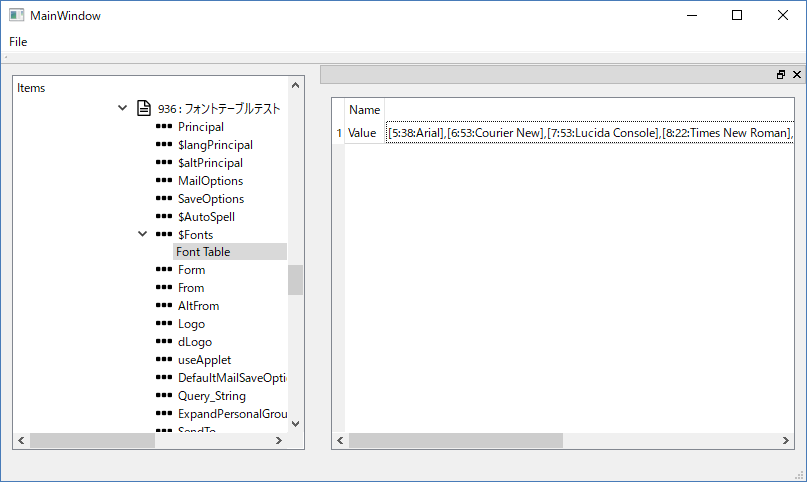
Task: Click the item icon next to Principal
Action: (x=164, y=127)
